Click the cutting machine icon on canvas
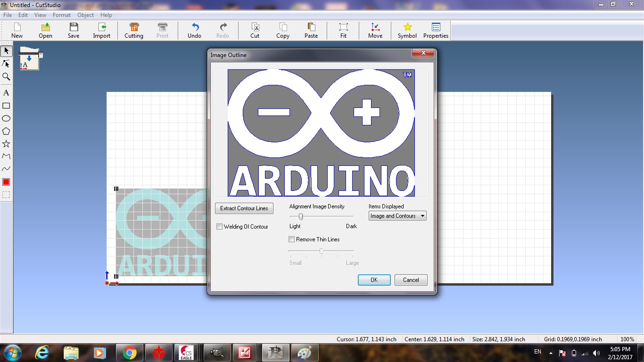 coord(30,58)
